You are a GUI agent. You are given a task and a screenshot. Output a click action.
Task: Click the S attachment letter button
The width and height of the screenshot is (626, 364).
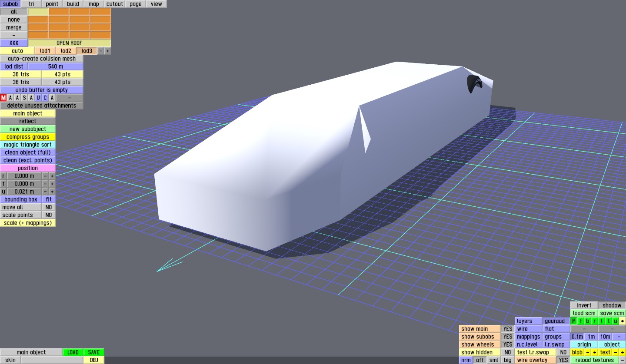(24, 98)
